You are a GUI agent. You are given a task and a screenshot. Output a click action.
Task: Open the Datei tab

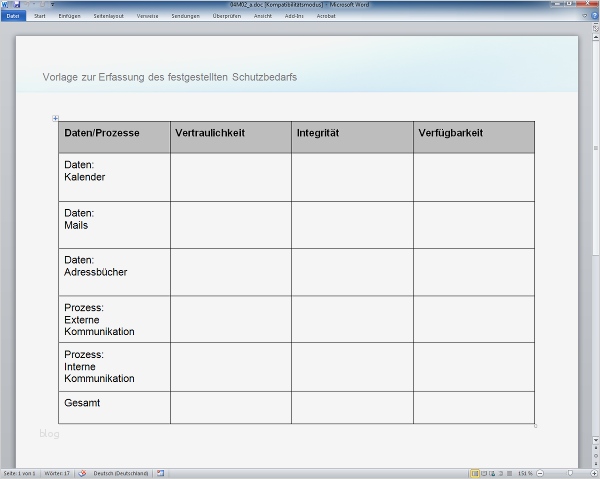point(13,16)
